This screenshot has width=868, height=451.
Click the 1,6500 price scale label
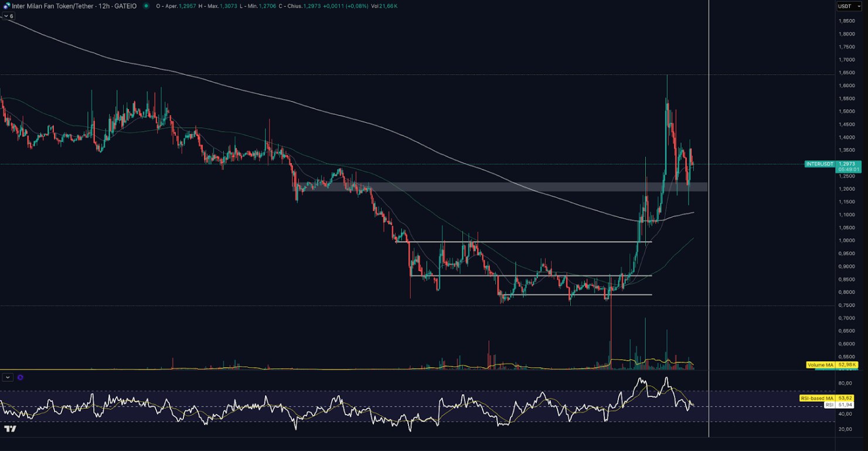coord(846,73)
